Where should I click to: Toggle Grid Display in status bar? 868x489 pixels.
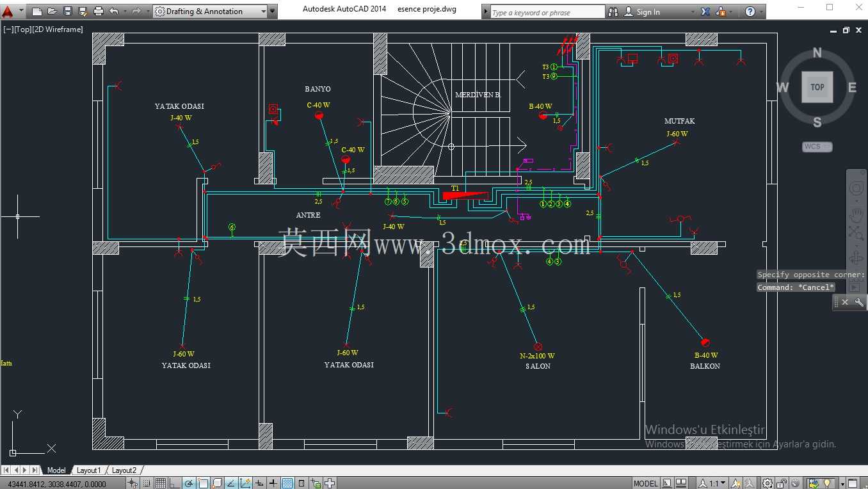[x=161, y=483]
